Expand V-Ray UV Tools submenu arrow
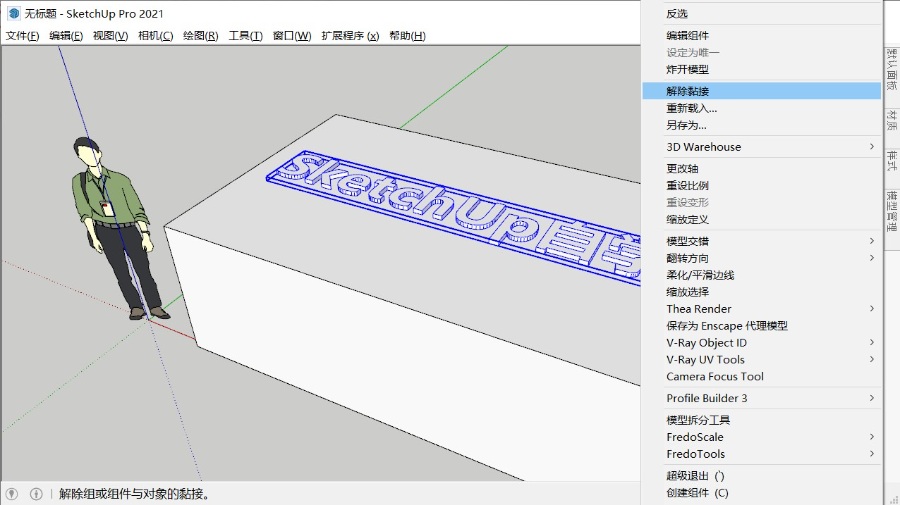 coord(871,360)
